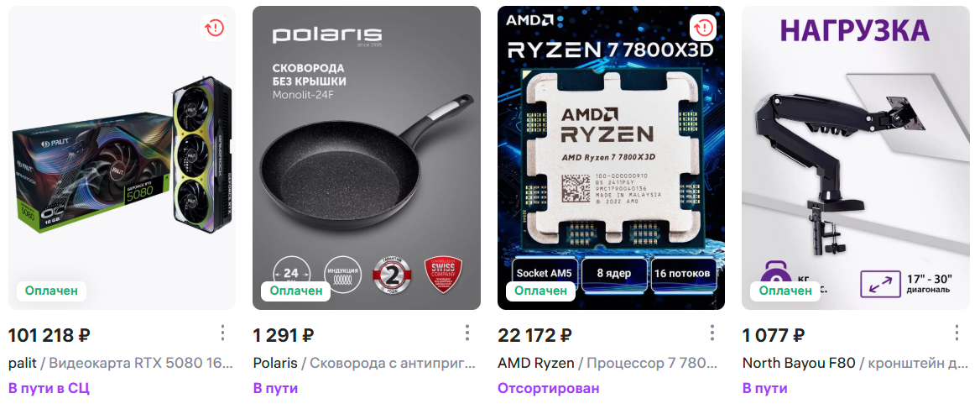The width and height of the screenshot is (980, 409).
Task: Open the Polaris frying pan product image
Action: (x=367, y=158)
